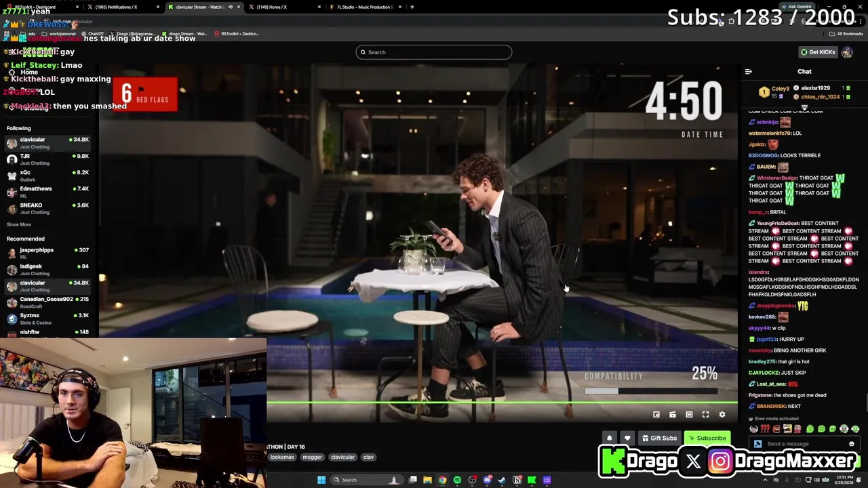Screen dimensions: 868x488
Task: Open Canadian_Goose902 recommended channel
Action: pyautogui.click(x=47, y=302)
